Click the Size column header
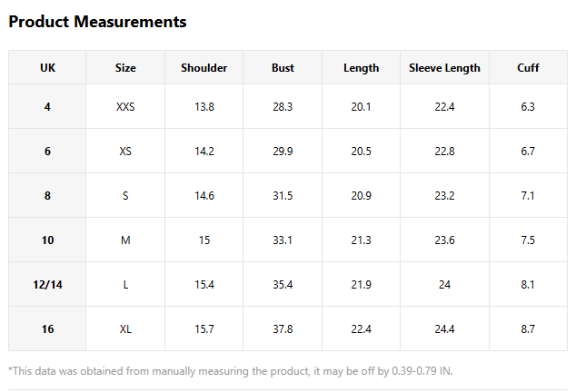576x392 pixels. tap(125, 68)
